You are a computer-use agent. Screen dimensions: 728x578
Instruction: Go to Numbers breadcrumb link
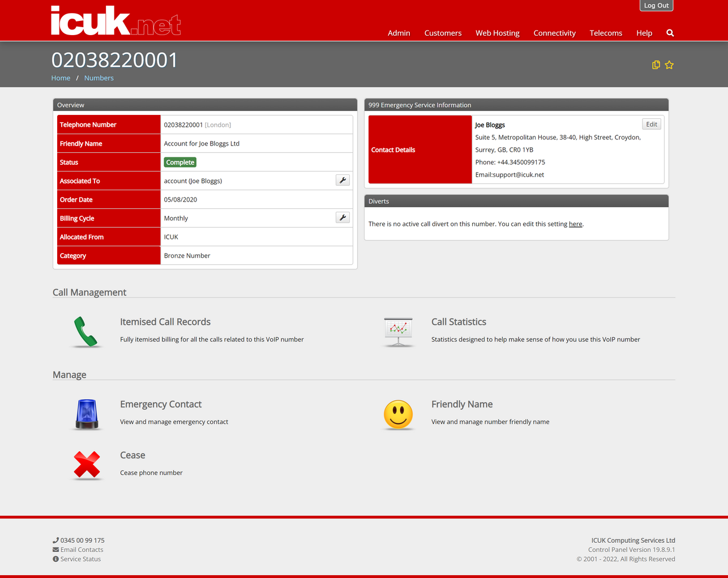click(x=99, y=78)
